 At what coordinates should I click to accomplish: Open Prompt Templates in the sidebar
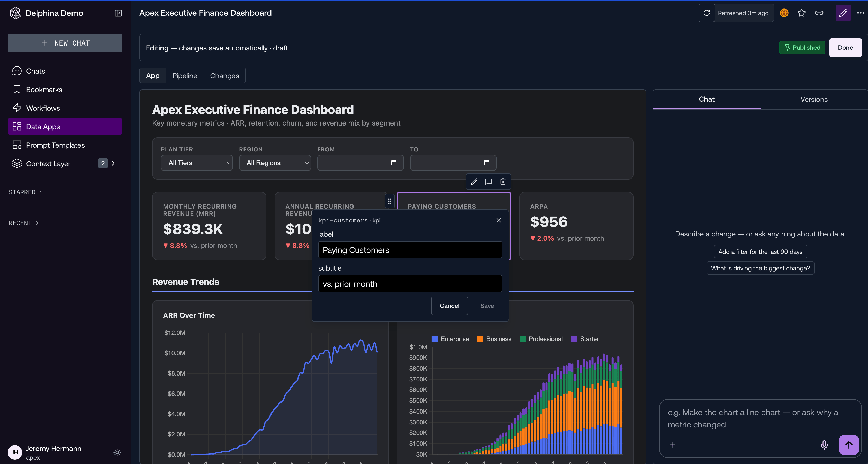[65, 145]
